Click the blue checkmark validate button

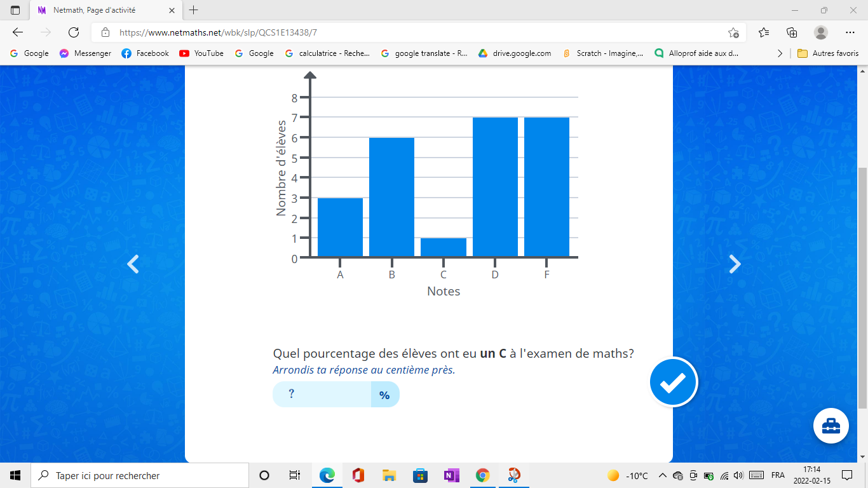674,383
